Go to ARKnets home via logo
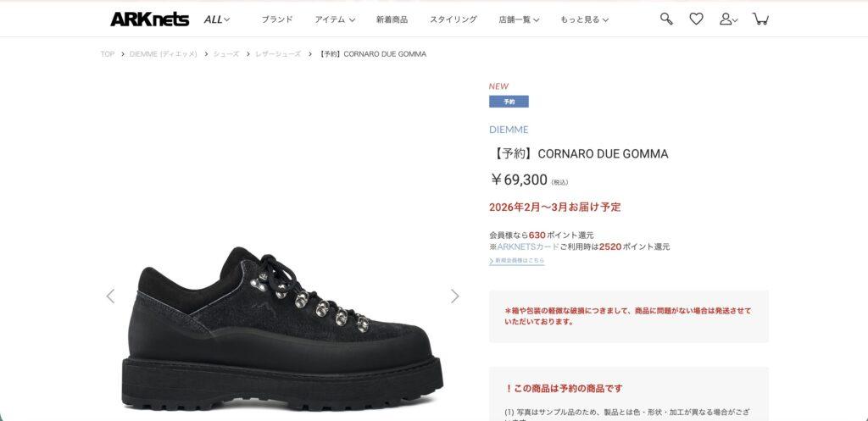Image resolution: width=868 pixels, height=421 pixels. [x=149, y=19]
